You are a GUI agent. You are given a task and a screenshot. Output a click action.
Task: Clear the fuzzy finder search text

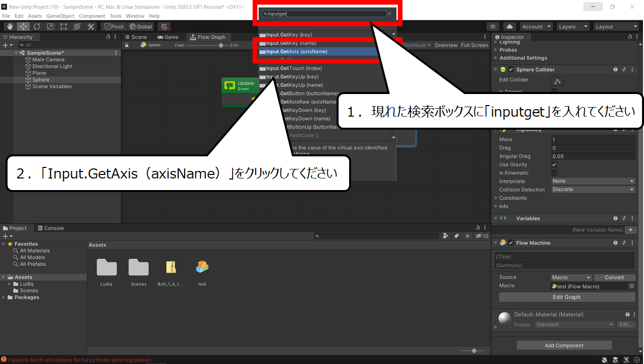[390, 14]
